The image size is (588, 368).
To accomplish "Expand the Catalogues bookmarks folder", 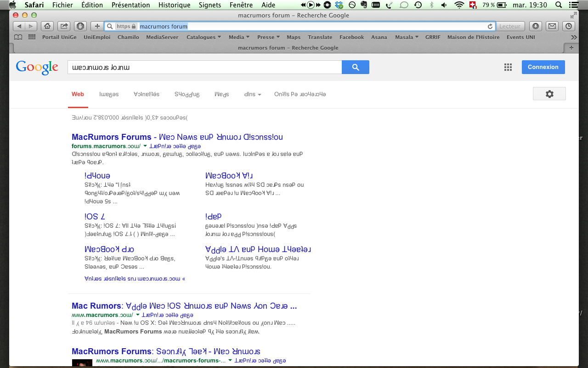I will [x=204, y=37].
